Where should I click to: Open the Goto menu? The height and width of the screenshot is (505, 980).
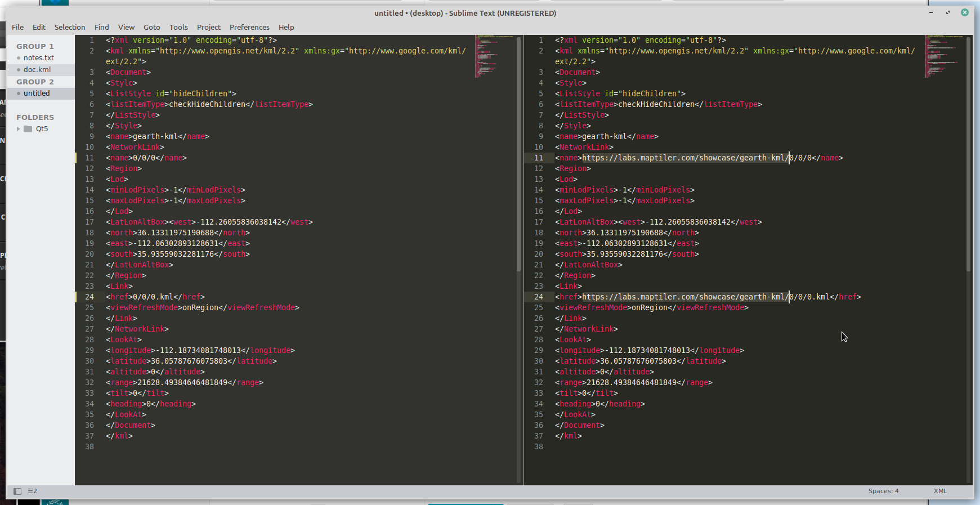coord(151,27)
